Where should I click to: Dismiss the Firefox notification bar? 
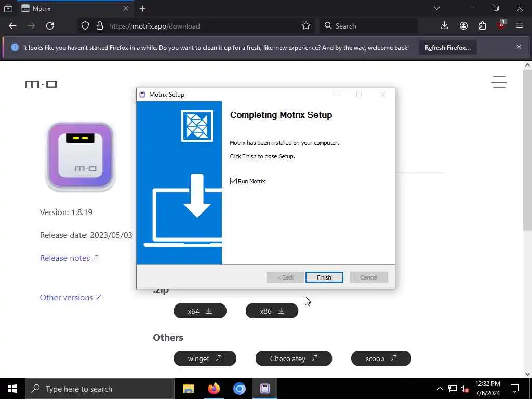click(x=519, y=47)
